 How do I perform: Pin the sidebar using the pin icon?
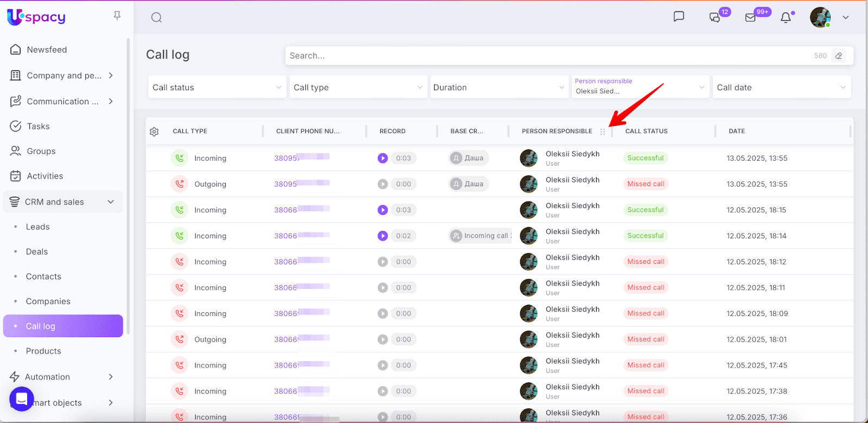coord(117,16)
